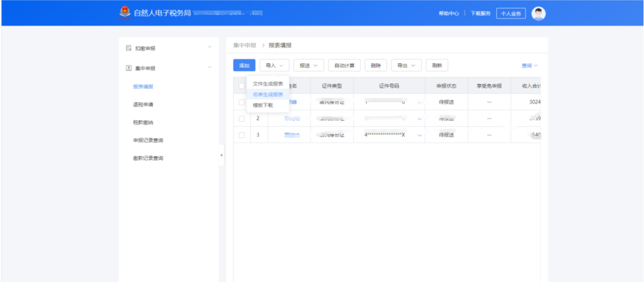
Task: Tick the checkbox for row 3
Action: coord(242,135)
